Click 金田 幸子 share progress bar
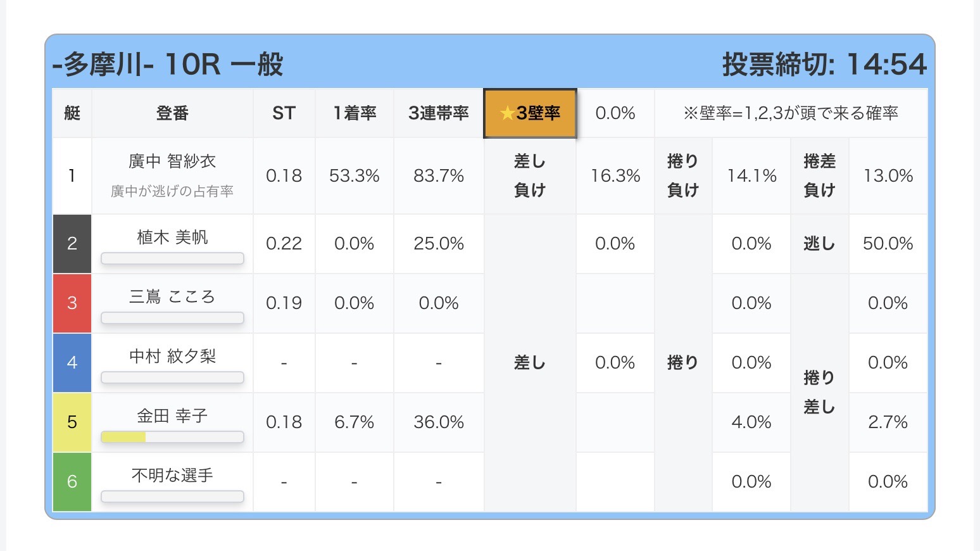Screen dimensions: 980x551 [172, 437]
